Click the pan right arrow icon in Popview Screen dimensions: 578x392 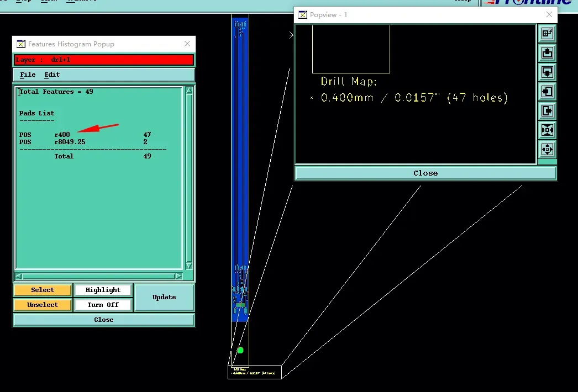547,110
